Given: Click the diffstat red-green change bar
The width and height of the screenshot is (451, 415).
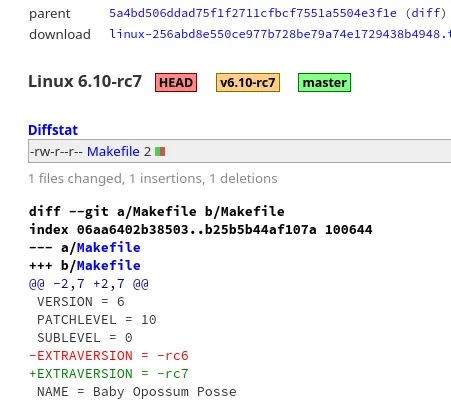Looking at the screenshot, I should [160, 152].
